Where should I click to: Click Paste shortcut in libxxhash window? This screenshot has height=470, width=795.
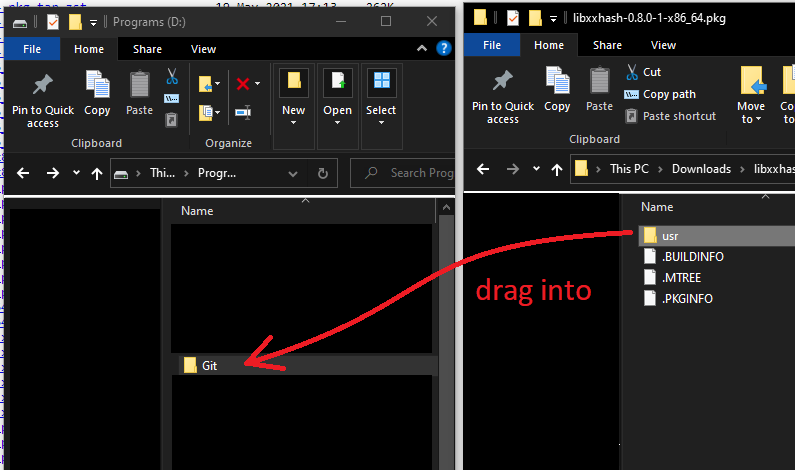coord(671,116)
